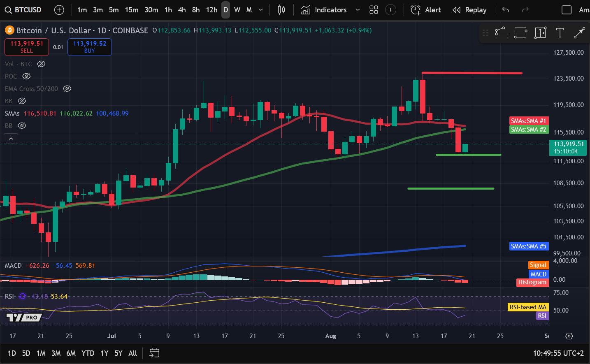Image resolution: width=590 pixels, height=364 pixels.
Task: Undo the last chart action
Action: [506, 10]
